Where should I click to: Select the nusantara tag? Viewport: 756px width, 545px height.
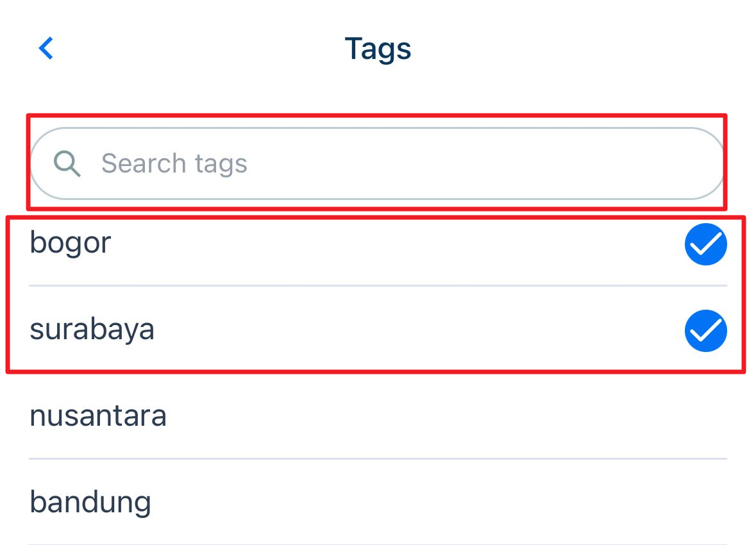378,416
